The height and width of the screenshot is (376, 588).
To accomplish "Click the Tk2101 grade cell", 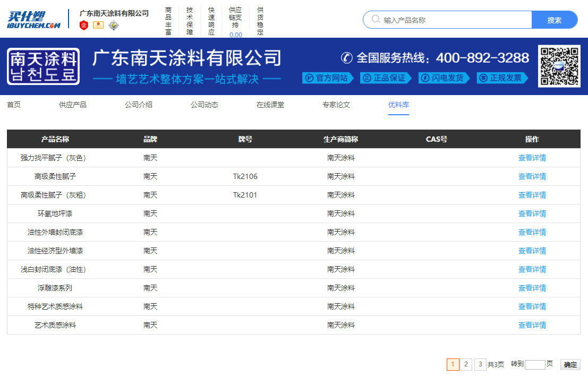I will 245,195.
